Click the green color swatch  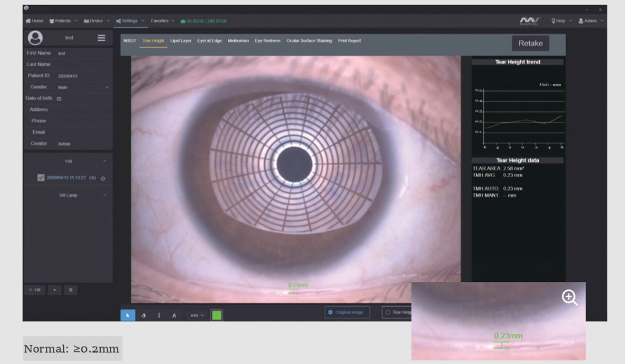(217, 315)
